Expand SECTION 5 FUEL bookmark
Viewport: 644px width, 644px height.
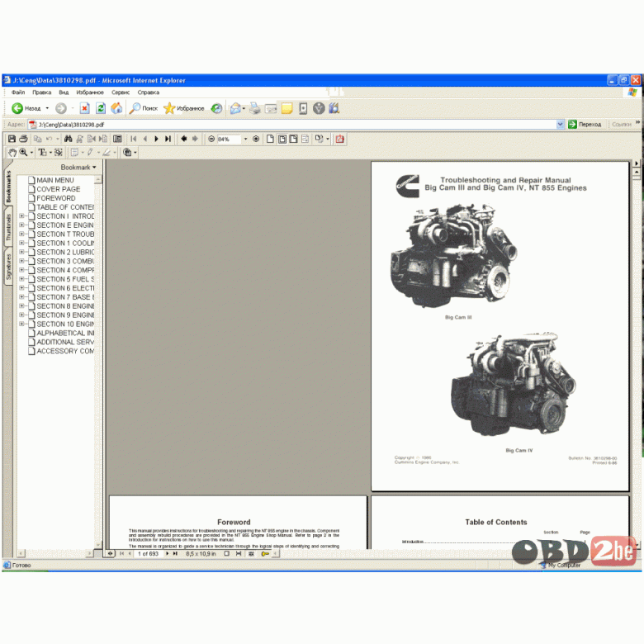21,279
